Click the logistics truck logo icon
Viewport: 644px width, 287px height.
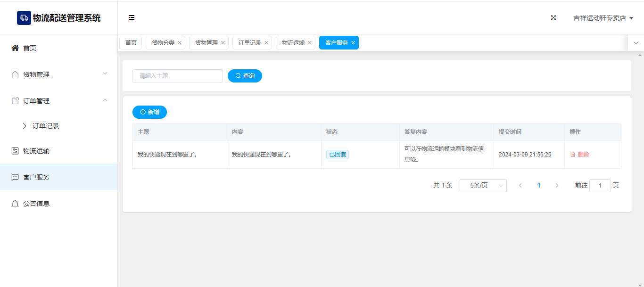click(24, 18)
